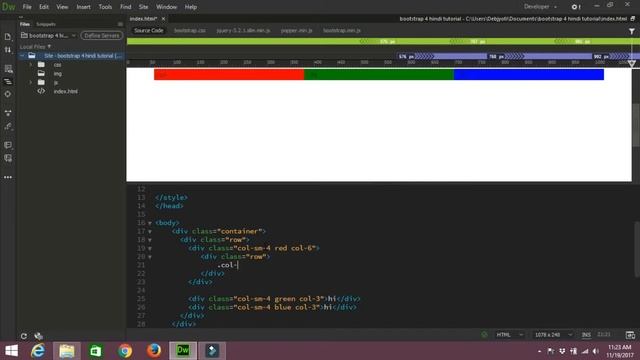The image size is (640, 360).
Task: Open the Developer workspace dropdown
Action: click(540, 7)
